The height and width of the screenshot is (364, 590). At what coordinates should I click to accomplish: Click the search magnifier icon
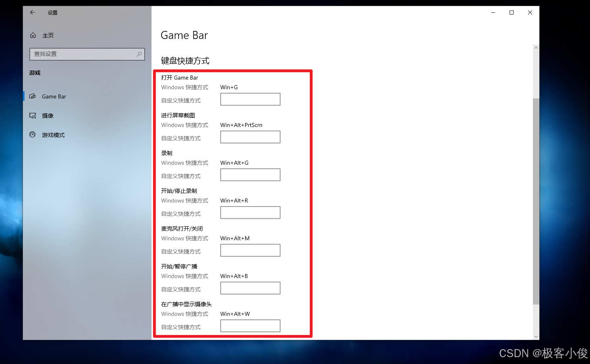pyautogui.click(x=139, y=54)
